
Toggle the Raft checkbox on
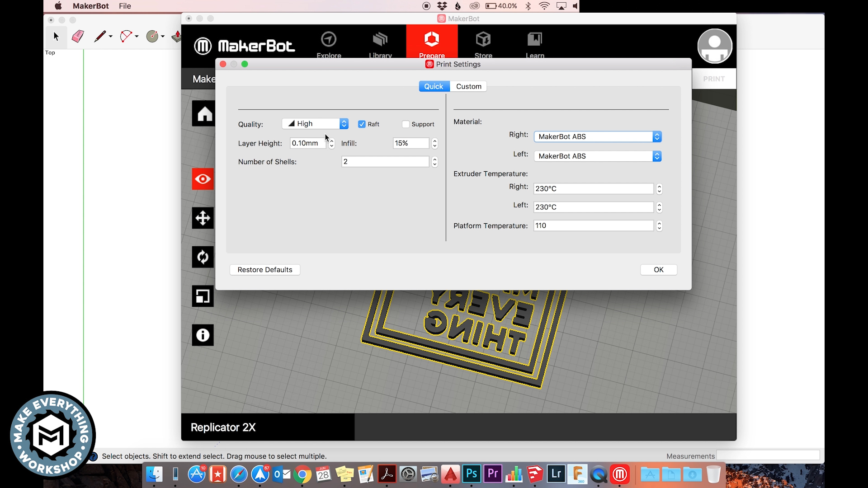[x=361, y=124]
